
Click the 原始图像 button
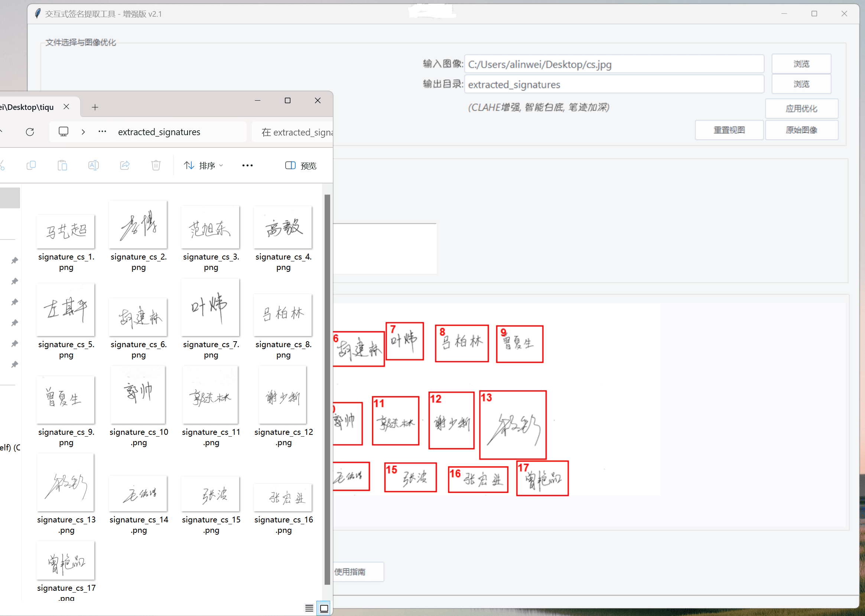pyautogui.click(x=801, y=130)
